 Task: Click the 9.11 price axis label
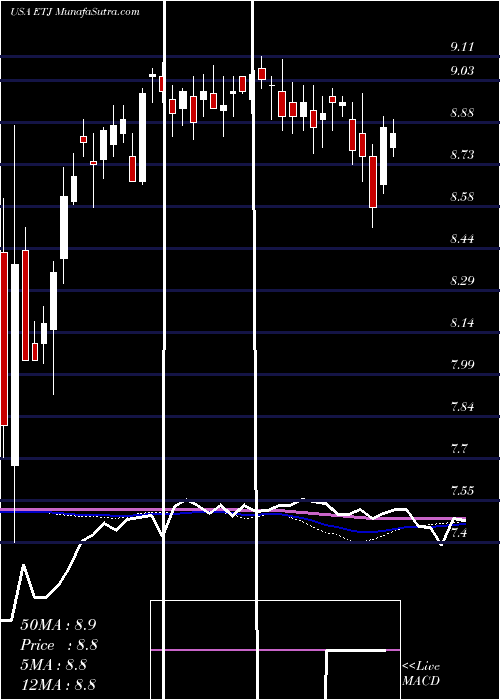(x=462, y=47)
